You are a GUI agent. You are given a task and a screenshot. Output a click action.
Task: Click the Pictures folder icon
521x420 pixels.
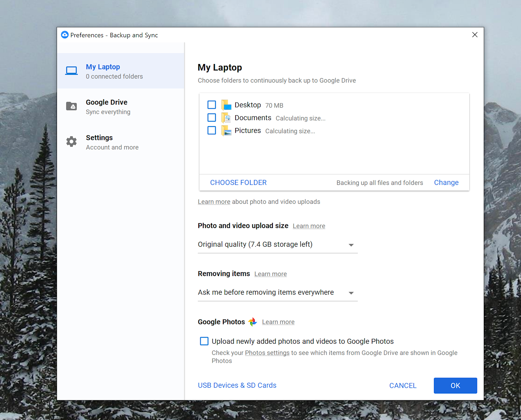[x=226, y=131]
